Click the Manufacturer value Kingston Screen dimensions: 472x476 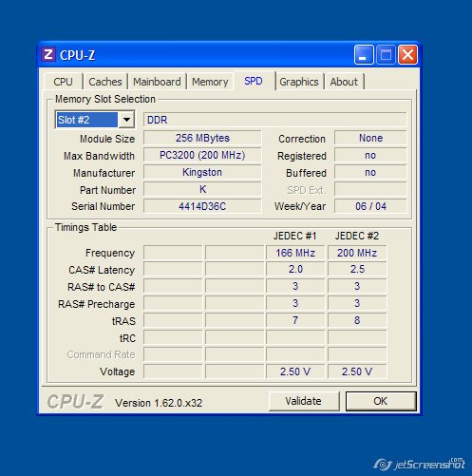point(202,172)
